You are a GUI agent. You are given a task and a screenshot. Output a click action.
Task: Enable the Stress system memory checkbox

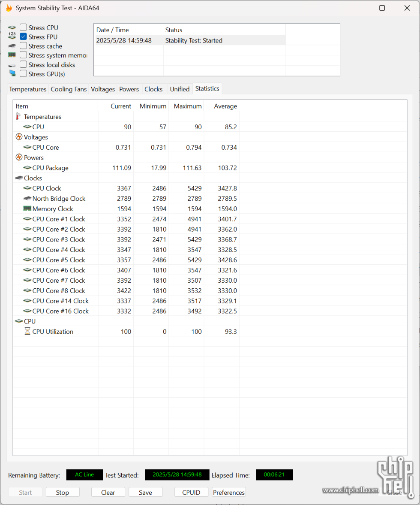23,55
